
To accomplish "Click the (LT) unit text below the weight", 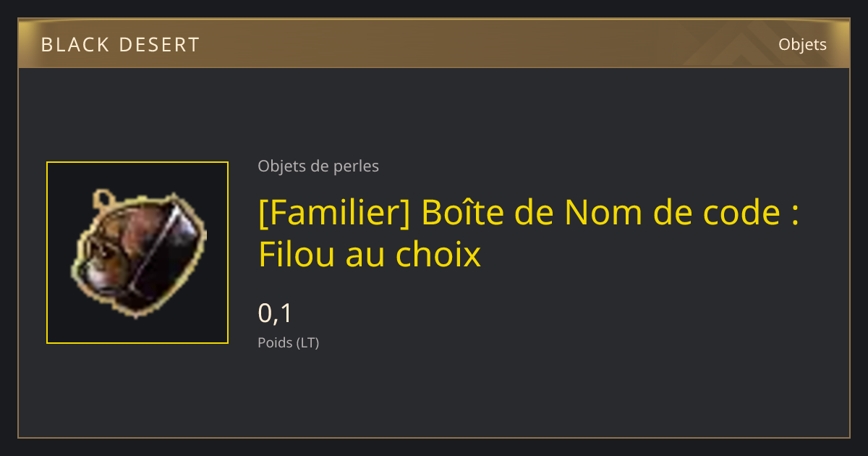I will click(x=307, y=342).
